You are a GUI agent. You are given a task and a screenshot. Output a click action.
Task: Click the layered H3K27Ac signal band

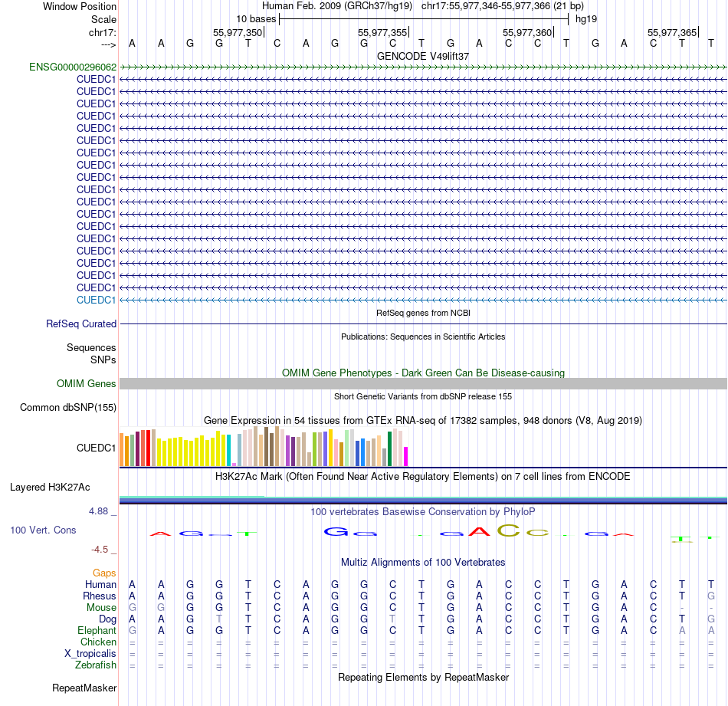click(x=423, y=500)
